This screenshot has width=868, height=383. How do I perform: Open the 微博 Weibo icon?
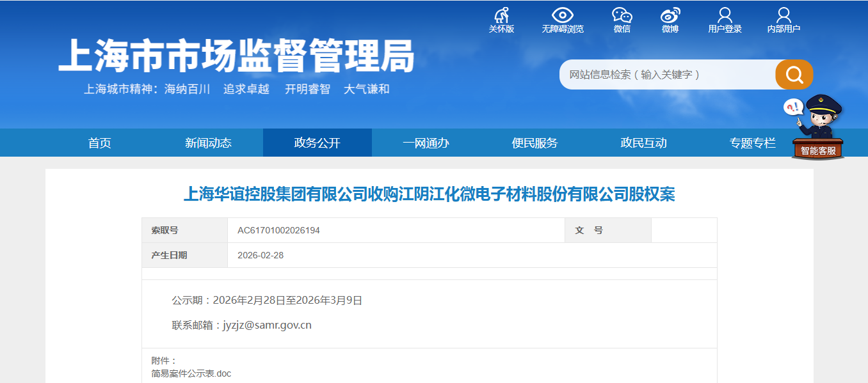pyautogui.click(x=670, y=15)
